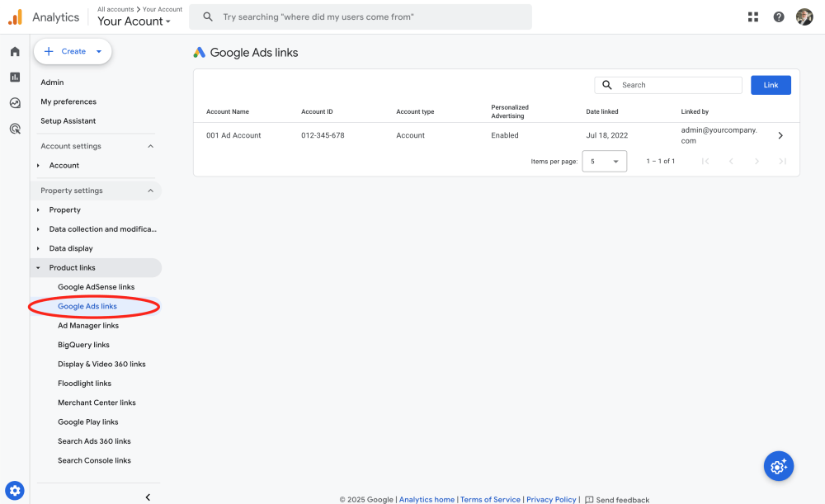
Task: Select Search Console links
Action: [x=94, y=460]
